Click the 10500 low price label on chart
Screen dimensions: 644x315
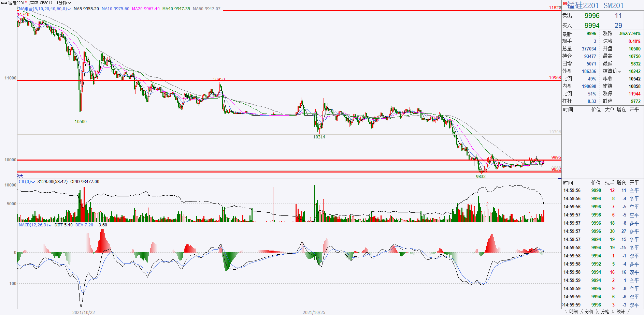[81, 121]
